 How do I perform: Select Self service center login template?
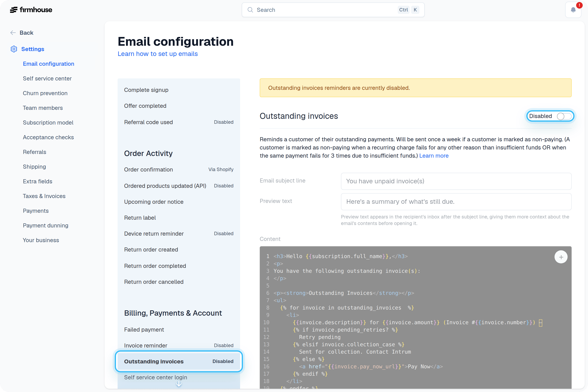coord(179,378)
